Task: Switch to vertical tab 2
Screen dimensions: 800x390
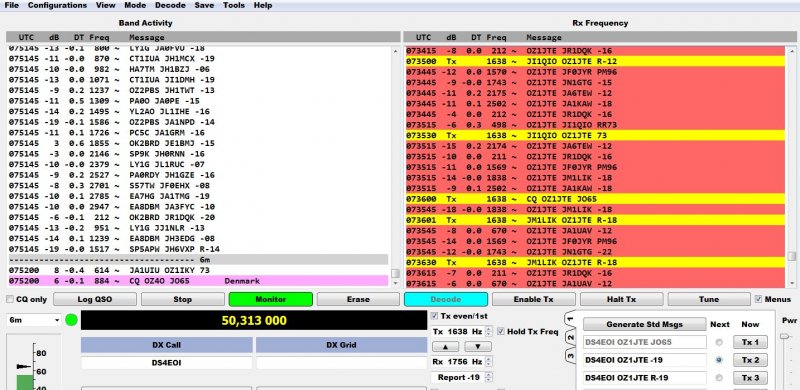Action: 570,337
